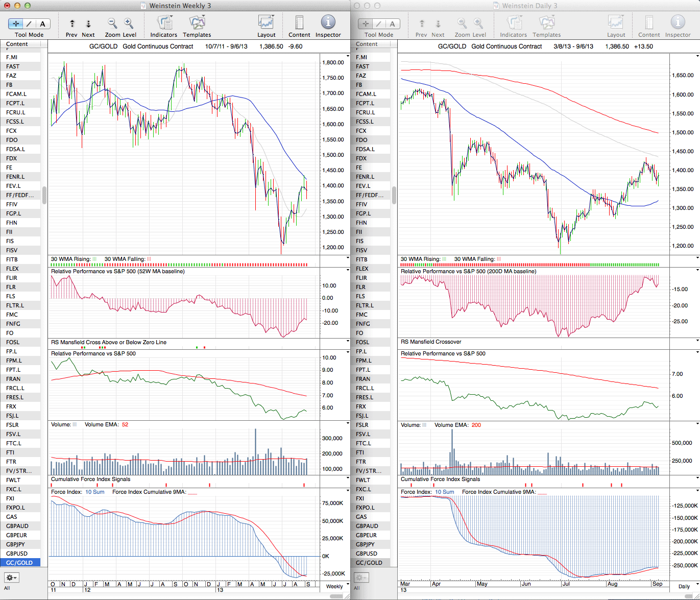Select GBPUSD in the Weekly window symbol list
Viewport: 700px width, 600px height.
pyautogui.click(x=17, y=554)
